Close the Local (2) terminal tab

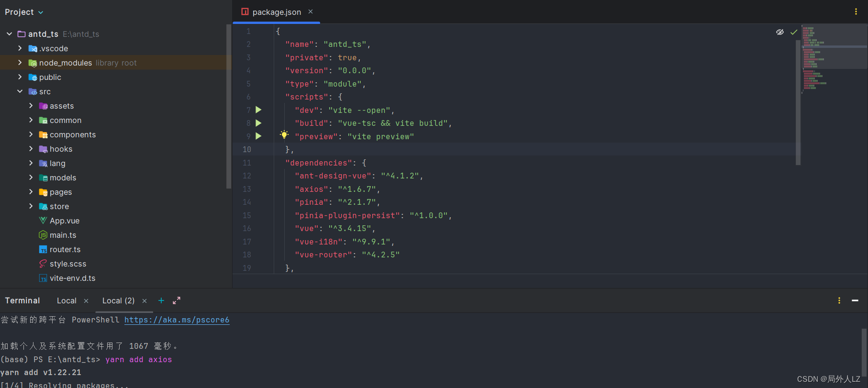point(145,301)
